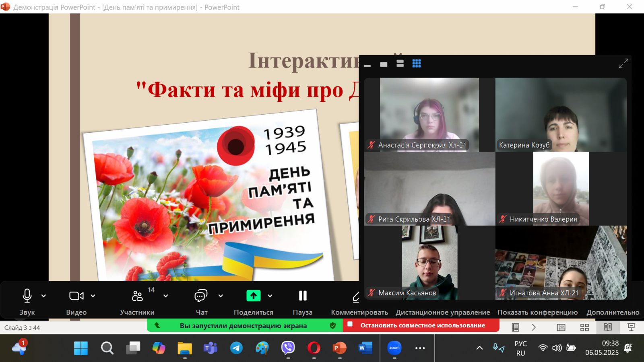The height and width of the screenshot is (362, 644).
Task: Go to next slide arrow in PowerPoint status bar
Action: pyautogui.click(x=534, y=327)
